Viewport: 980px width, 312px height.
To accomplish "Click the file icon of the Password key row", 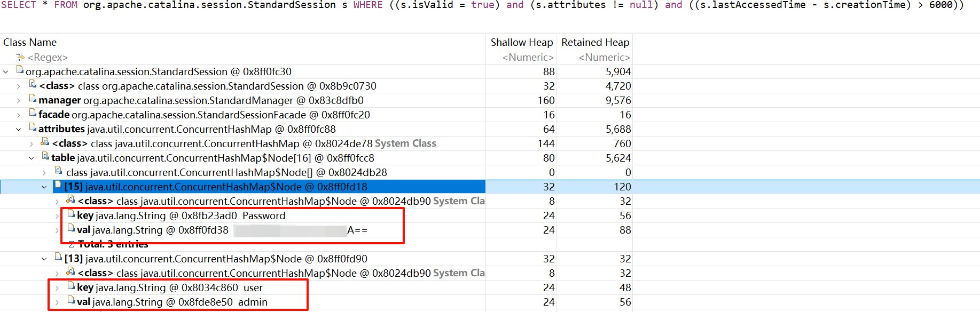I will [x=71, y=214].
